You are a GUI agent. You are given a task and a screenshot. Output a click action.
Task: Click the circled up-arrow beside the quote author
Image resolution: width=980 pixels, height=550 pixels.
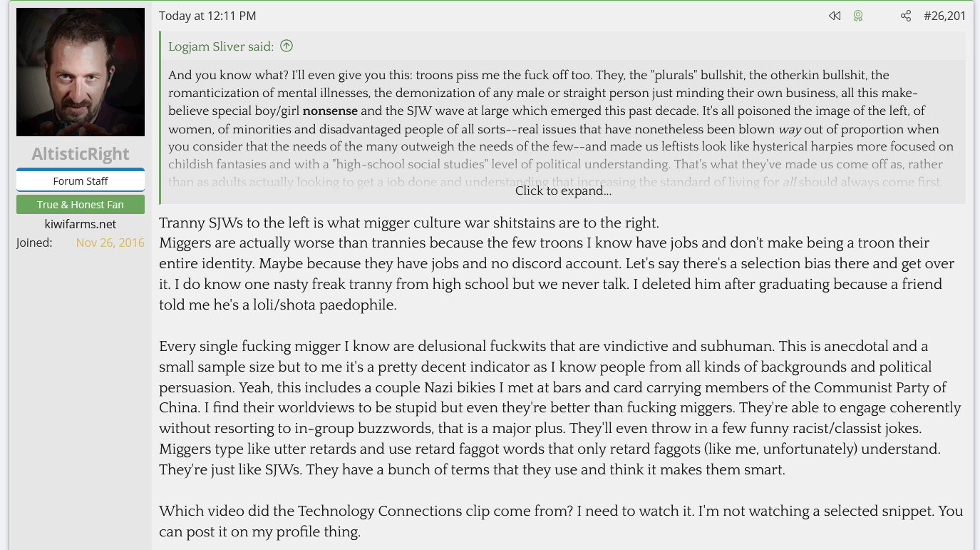tap(287, 46)
